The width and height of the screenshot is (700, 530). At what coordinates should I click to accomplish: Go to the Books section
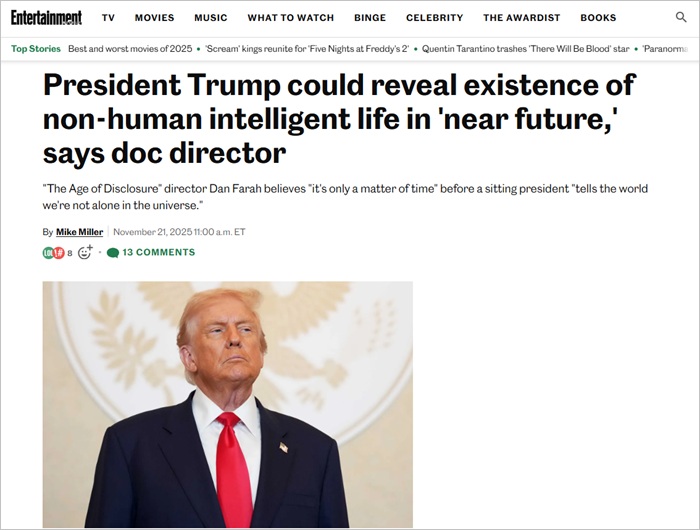pos(598,18)
